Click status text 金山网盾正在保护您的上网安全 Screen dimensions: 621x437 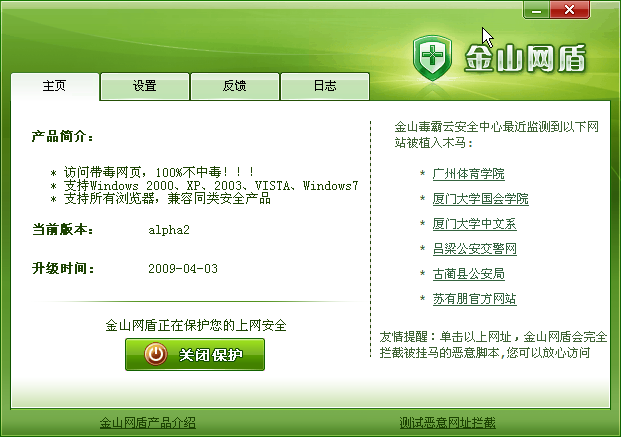(196, 325)
